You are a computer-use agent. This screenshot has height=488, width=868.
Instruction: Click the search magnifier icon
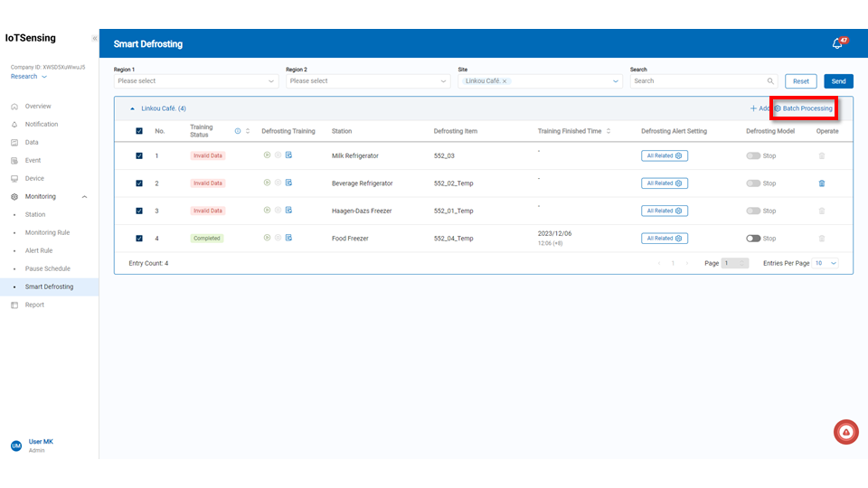(770, 81)
